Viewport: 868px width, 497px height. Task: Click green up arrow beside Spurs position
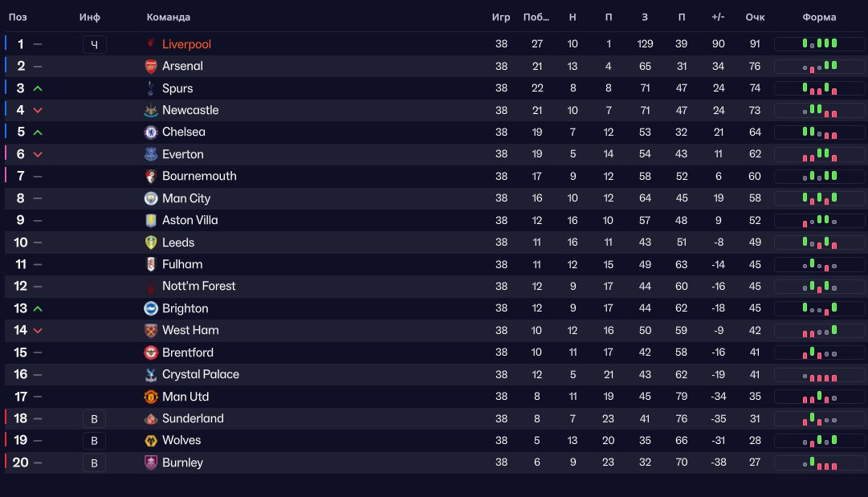[38, 88]
